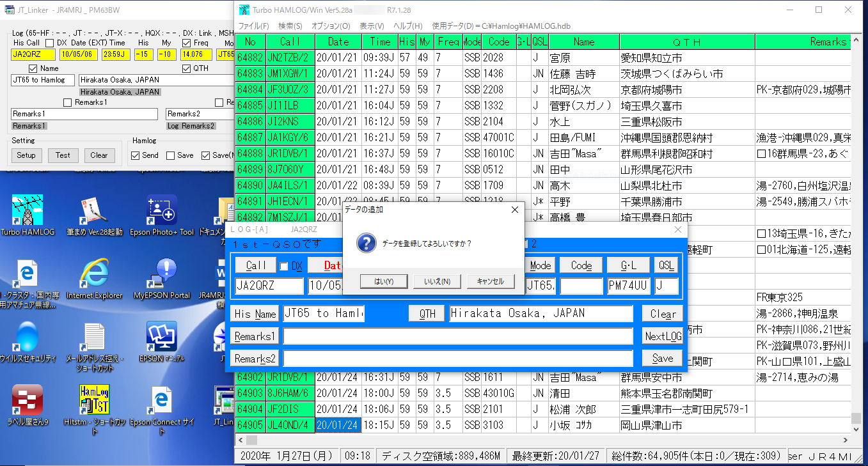This screenshot has height=466, width=868.
Task: Click the HAMLOG vertical scrollbar thumb
Action: (856, 418)
